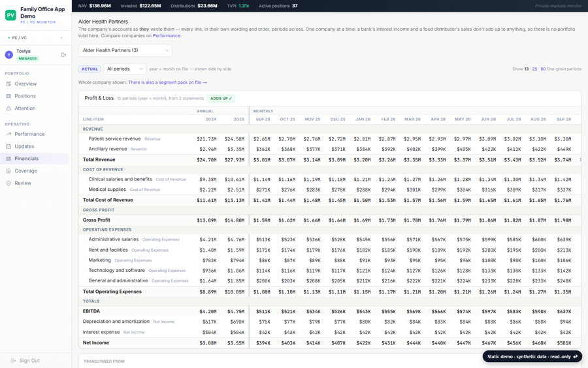Screen dimensions: 588x368
Task: Click the TVPI 1.31x value in header
Action: point(244,6)
